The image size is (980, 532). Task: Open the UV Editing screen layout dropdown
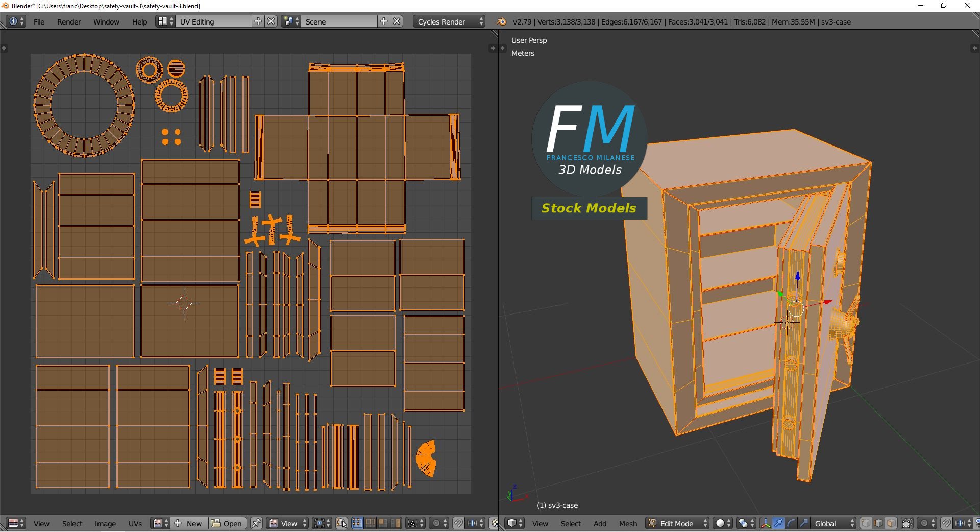pyautogui.click(x=165, y=21)
